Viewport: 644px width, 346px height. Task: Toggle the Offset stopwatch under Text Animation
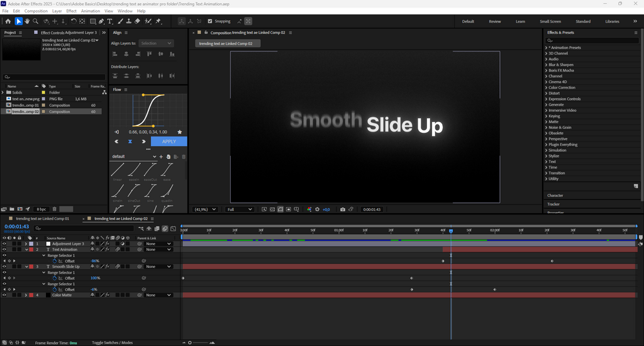pos(55,261)
